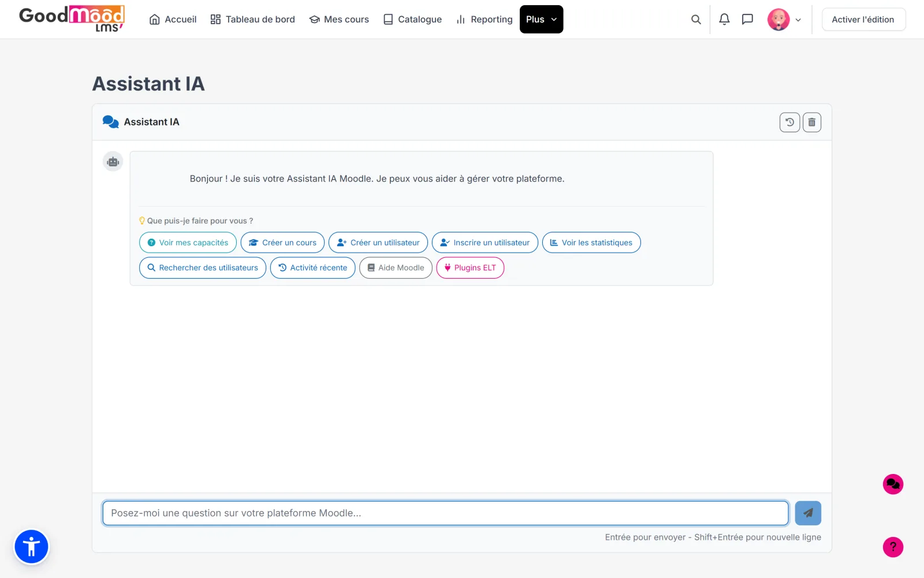Click the Bonjour greeting message text
The image size is (924, 578).
pos(377,179)
